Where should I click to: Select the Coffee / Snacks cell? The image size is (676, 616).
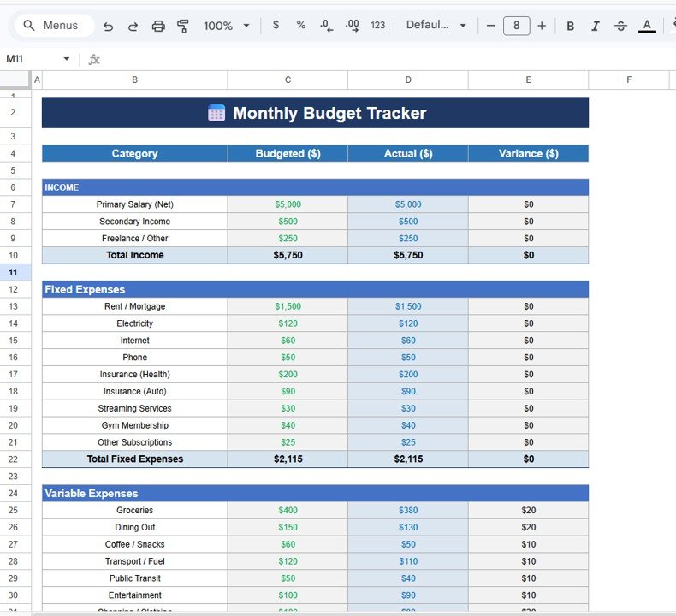[135, 544]
